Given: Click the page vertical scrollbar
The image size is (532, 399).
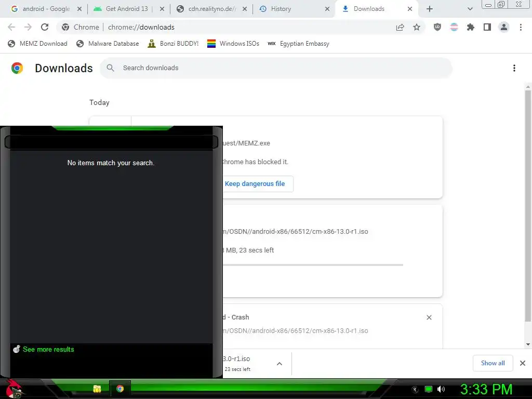Looking at the screenshot, I should (x=528, y=206).
